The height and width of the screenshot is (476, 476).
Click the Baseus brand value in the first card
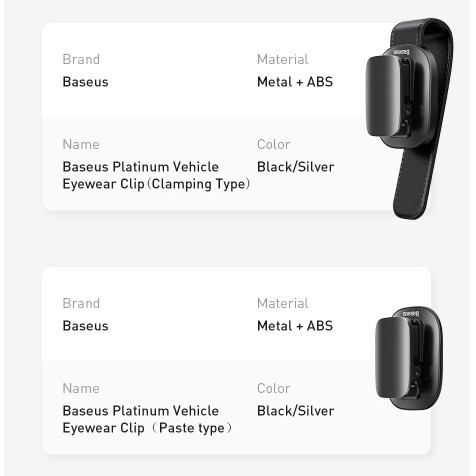click(85, 82)
